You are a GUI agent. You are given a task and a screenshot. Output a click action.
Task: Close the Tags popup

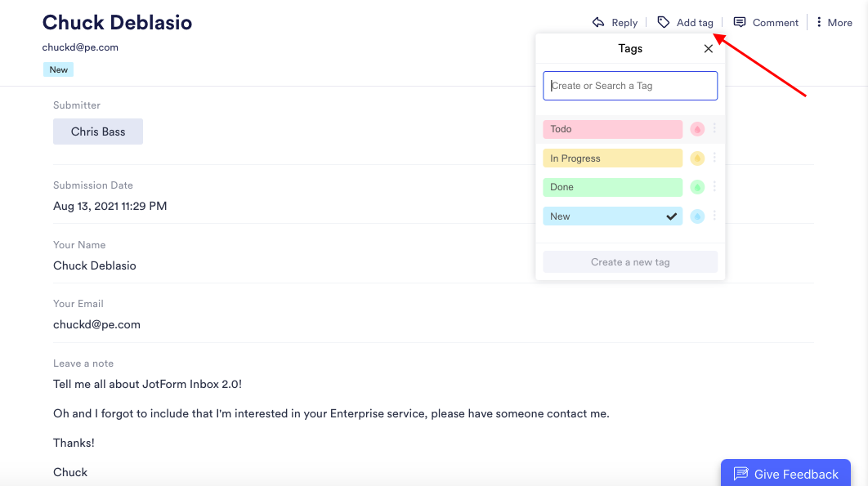pos(709,48)
